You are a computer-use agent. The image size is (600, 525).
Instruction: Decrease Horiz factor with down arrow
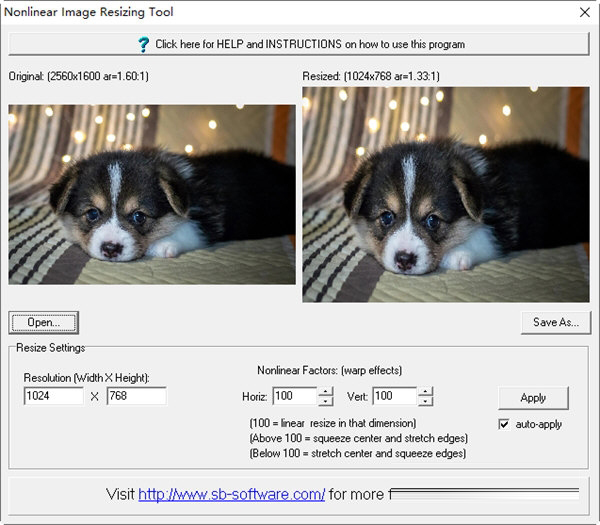coord(326,401)
